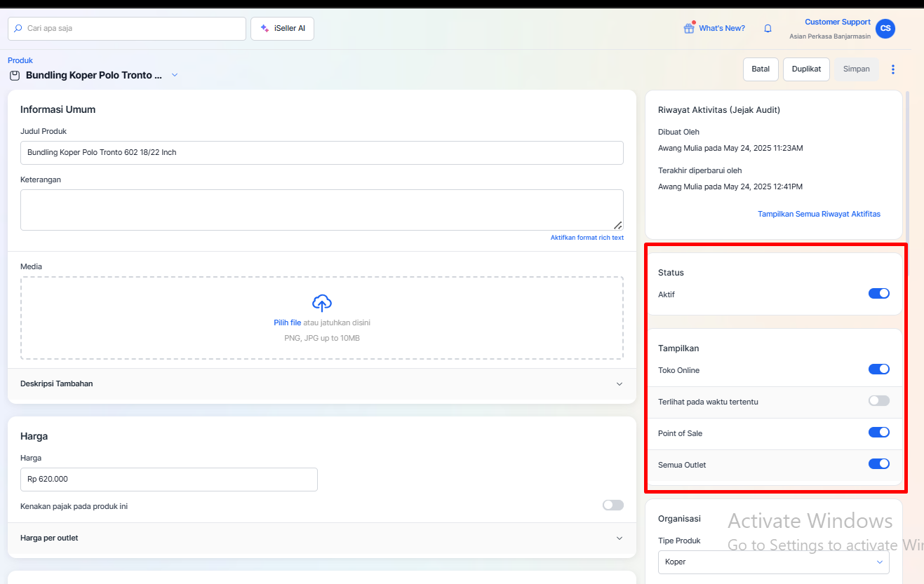This screenshot has height=584, width=924.
Task: Expand the Deskripsi Tambahan section
Action: [619, 384]
